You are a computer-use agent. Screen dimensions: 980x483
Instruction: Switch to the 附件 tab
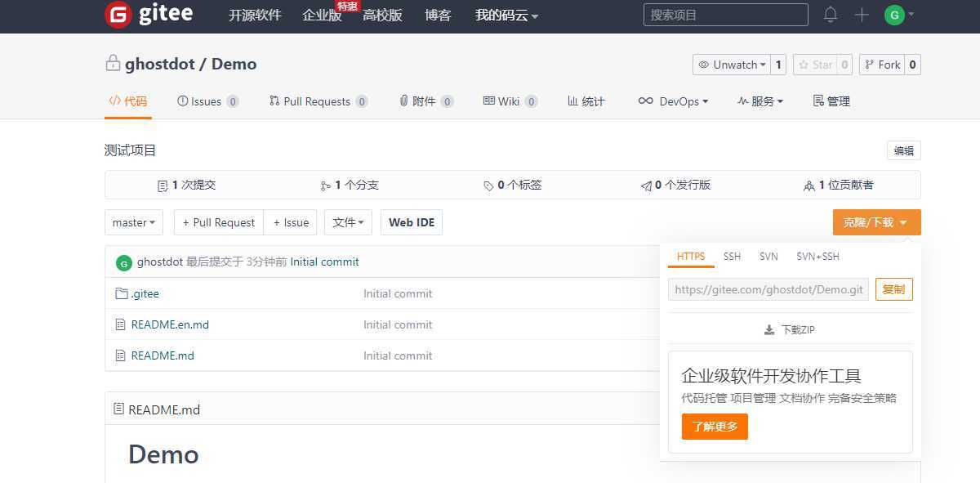(x=426, y=101)
